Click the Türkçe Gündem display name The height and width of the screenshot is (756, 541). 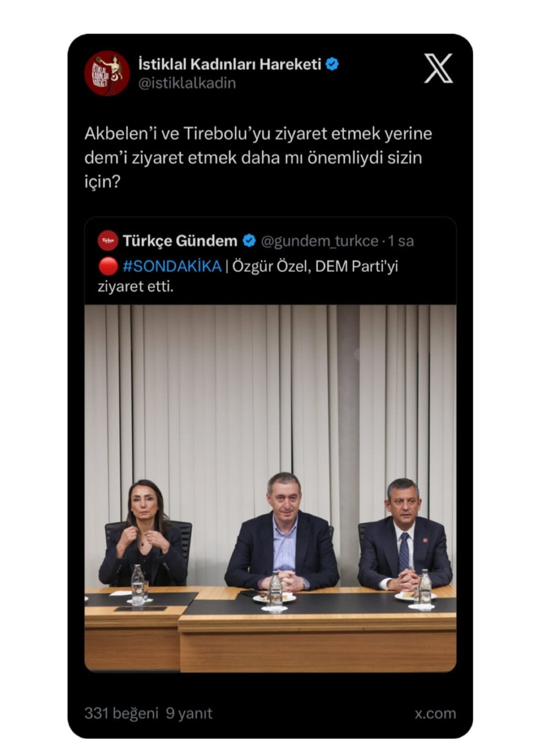[180, 241]
